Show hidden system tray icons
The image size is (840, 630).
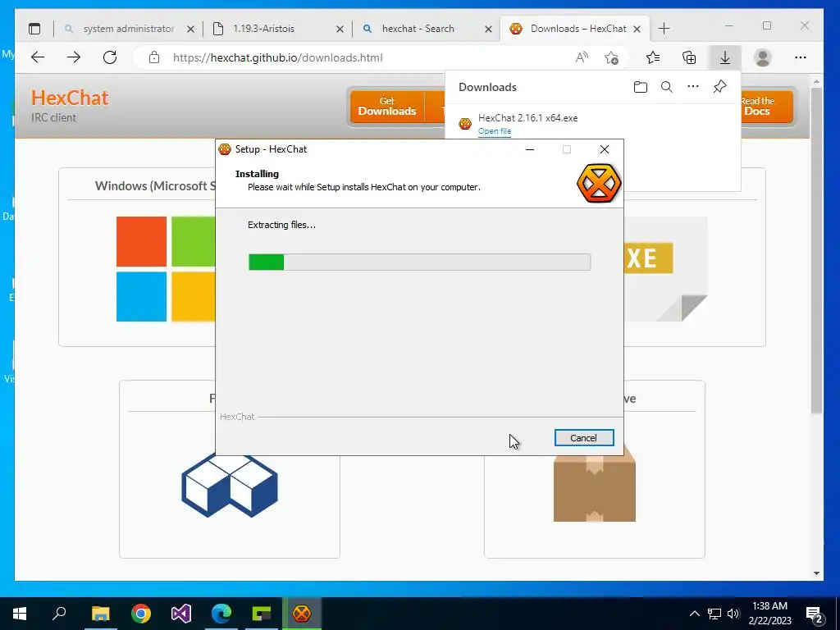point(694,614)
